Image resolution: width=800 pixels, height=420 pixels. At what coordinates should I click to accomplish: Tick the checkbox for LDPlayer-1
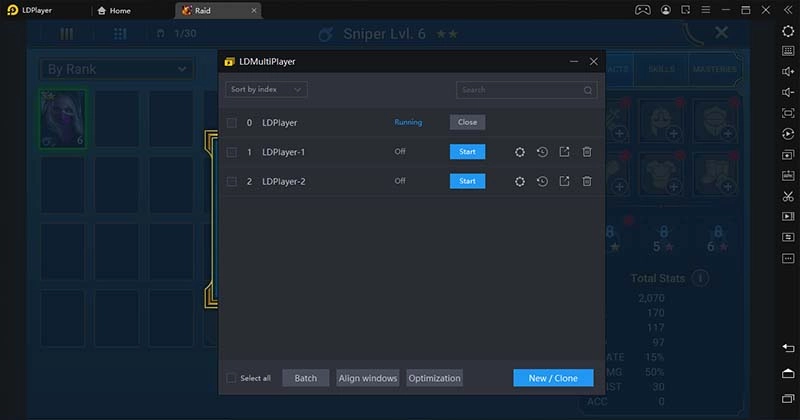232,152
